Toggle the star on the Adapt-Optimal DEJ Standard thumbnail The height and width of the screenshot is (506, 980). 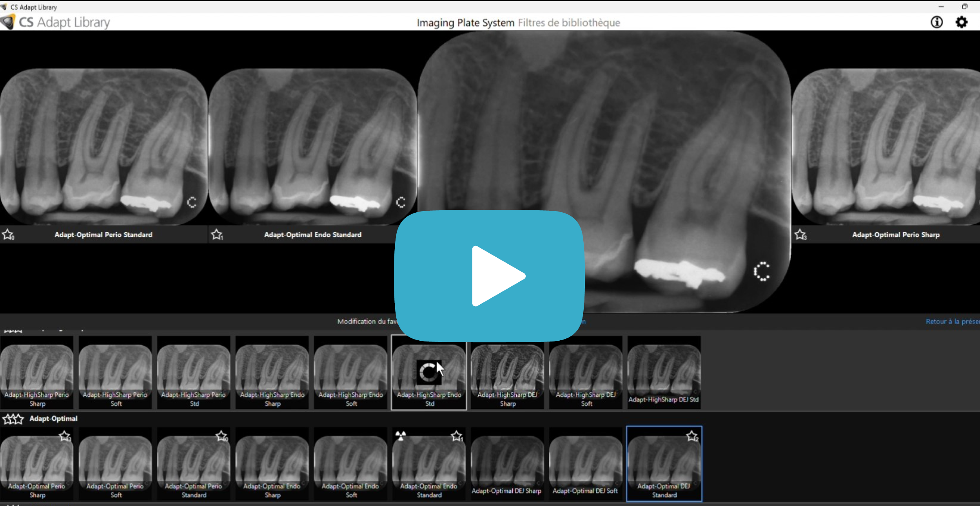pos(692,436)
